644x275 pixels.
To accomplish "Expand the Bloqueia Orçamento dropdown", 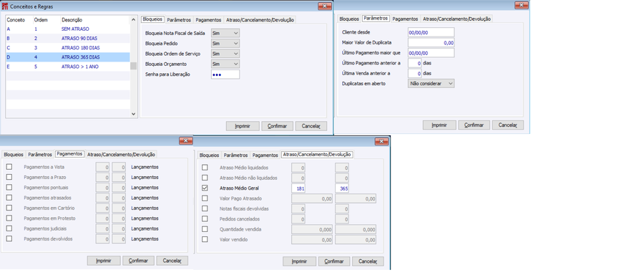I will (225, 64).
